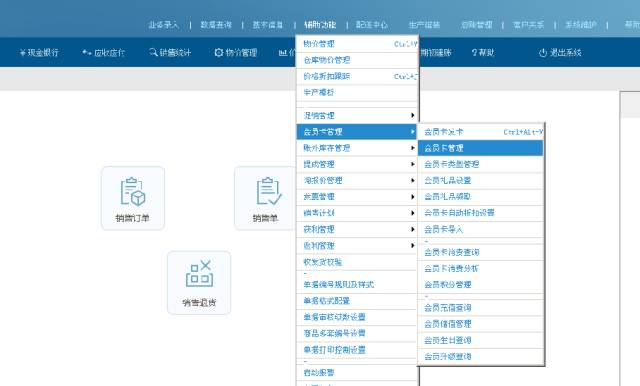Choose 会员礼品领取 in the submenu
This screenshot has height=386, width=640.
point(481,197)
